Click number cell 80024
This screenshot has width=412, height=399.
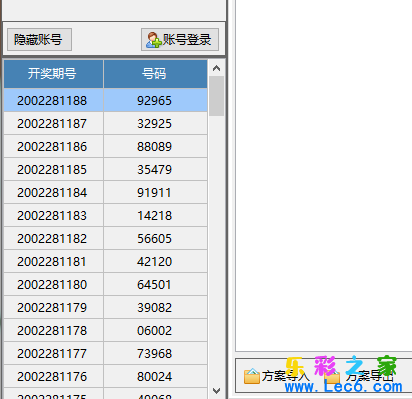click(155, 376)
